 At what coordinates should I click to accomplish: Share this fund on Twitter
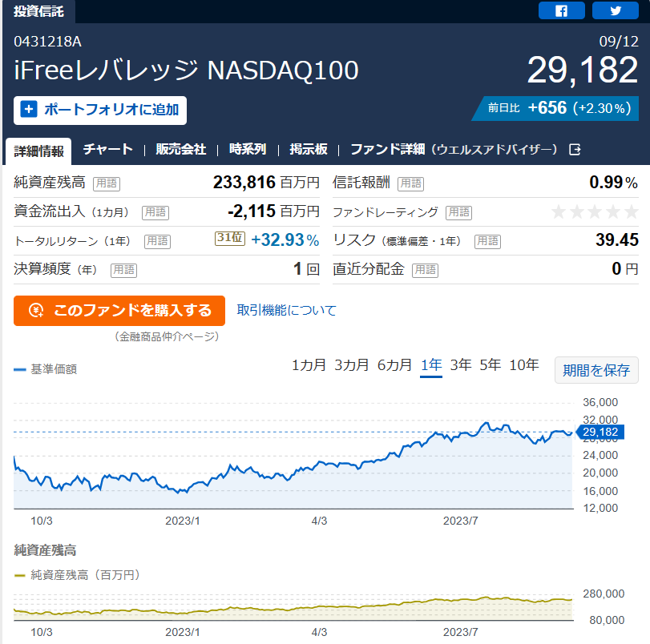pyautogui.click(x=616, y=10)
